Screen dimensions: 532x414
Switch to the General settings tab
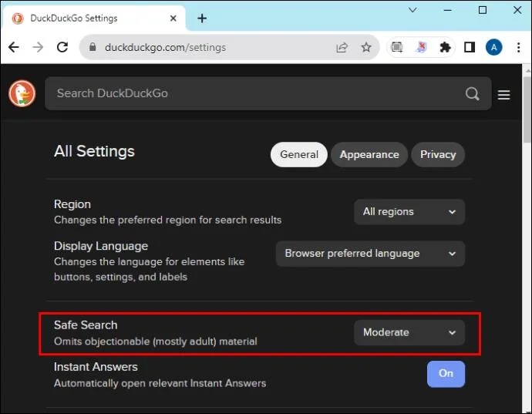pos(299,154)
